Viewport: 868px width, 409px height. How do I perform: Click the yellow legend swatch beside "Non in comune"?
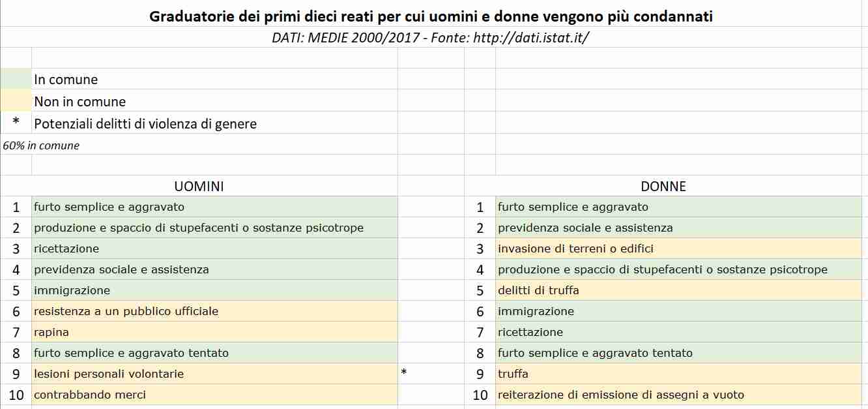(x=16, y=101)
